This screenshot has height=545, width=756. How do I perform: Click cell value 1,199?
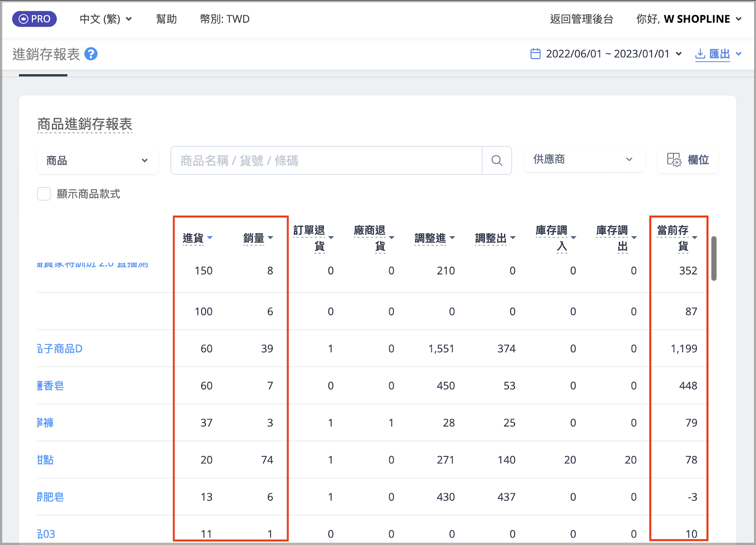coord(684,349)
